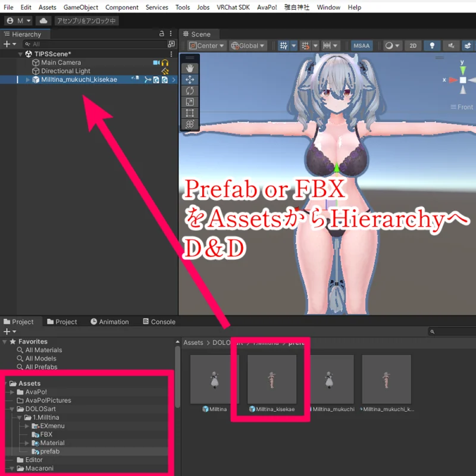Select the Material folder
The width and height of the screenshot is (476, 476).
pos(49,443)
